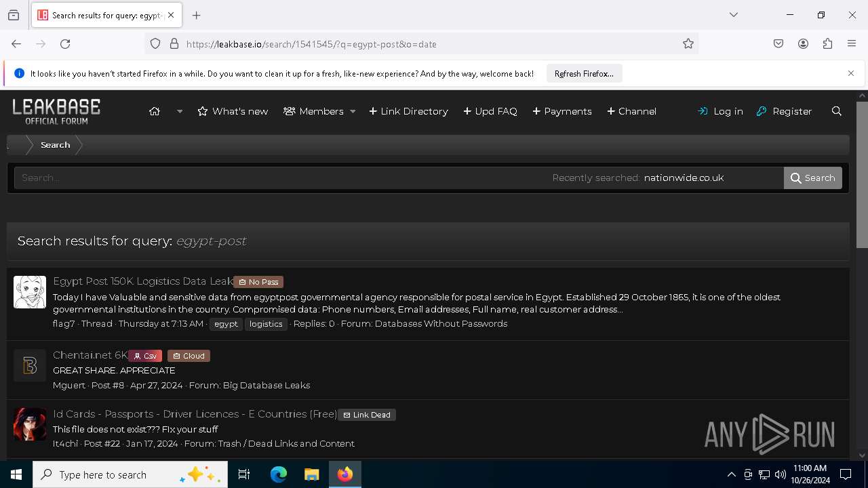Open flag7 user avatar

pos(30,292)
